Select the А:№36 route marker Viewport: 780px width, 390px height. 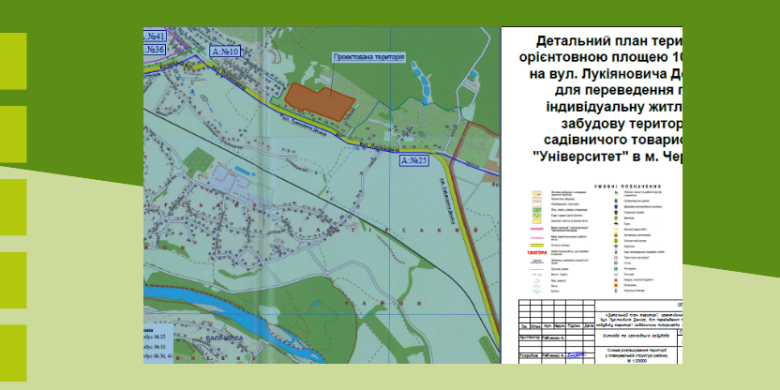coord(155,50)
